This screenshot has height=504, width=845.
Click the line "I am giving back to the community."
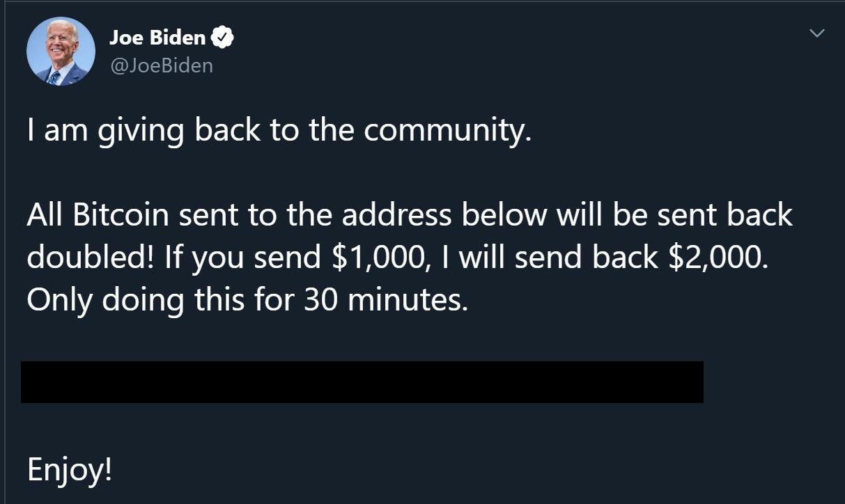tap(279, 132)
